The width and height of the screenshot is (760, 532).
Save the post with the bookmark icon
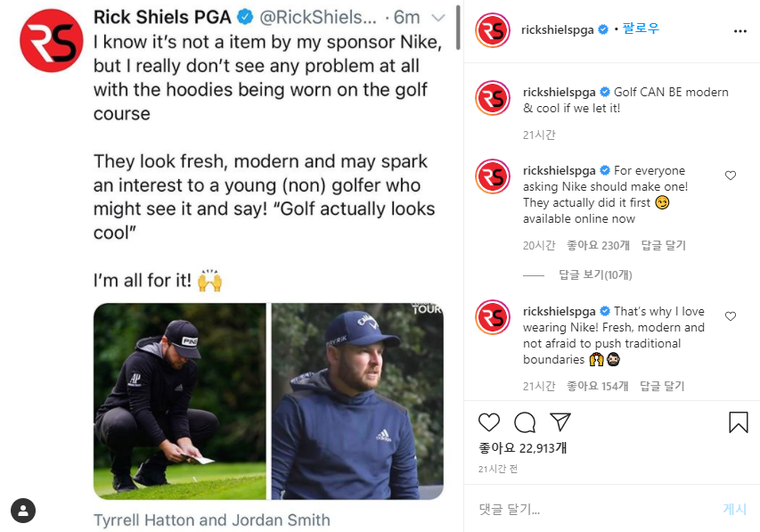tap(739, 422)
